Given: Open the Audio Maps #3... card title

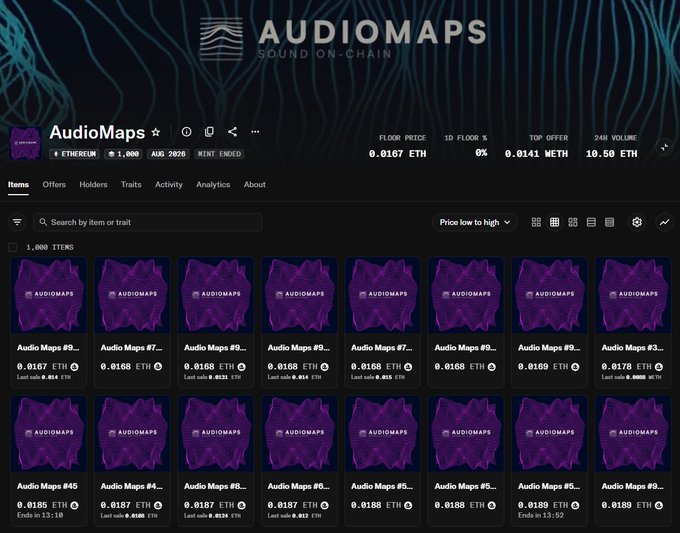Looking at the screenshot, I should point(632,348).
